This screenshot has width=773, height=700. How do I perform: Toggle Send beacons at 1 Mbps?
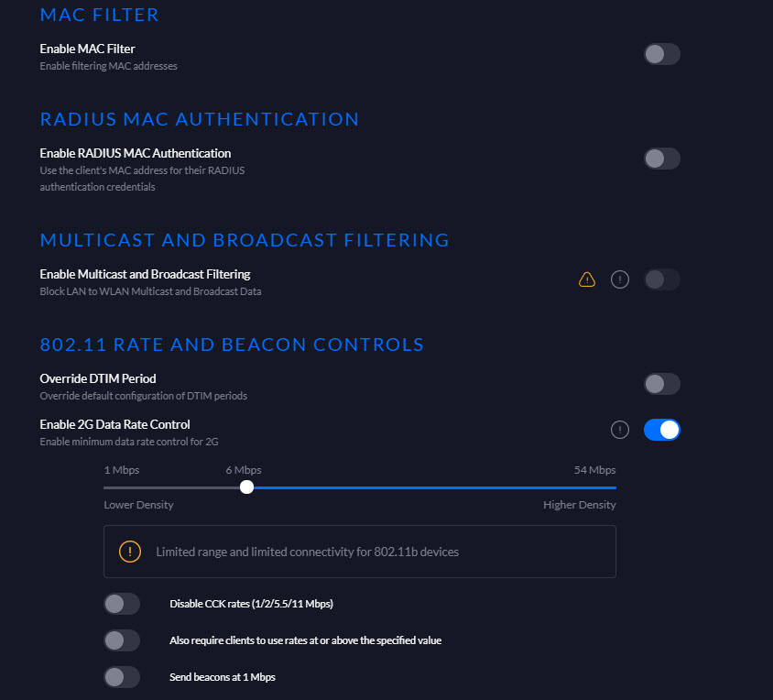[122, 677]
